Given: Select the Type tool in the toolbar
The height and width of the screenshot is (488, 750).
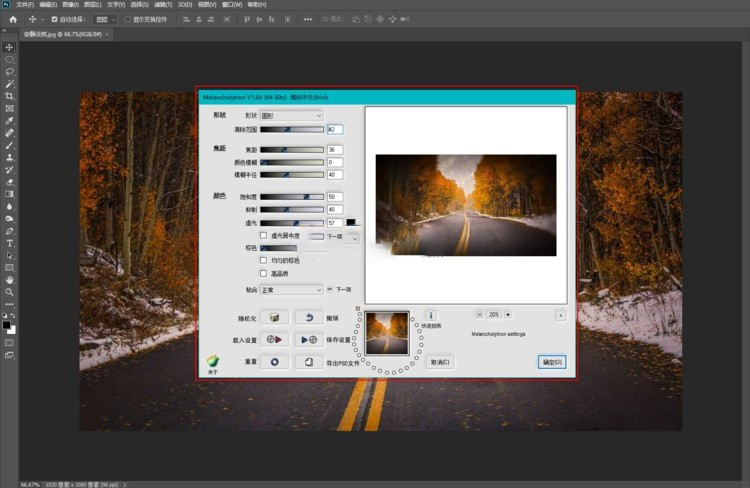Looking at the screenshot, I should click(x=10, y=243).
